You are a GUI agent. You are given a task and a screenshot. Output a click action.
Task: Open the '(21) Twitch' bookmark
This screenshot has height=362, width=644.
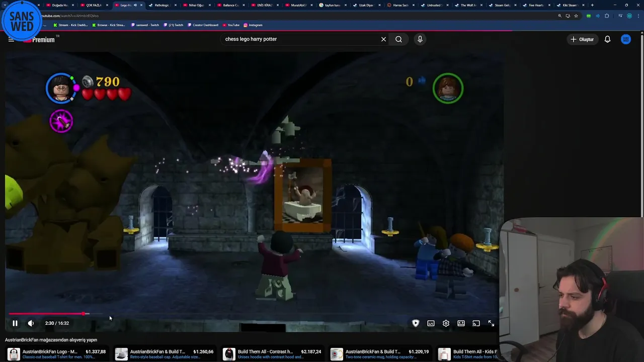(174, 25)
